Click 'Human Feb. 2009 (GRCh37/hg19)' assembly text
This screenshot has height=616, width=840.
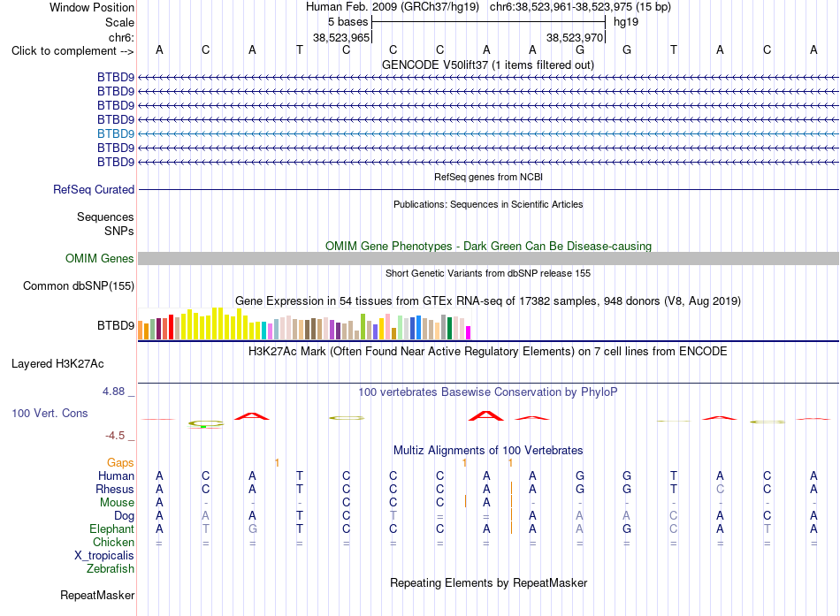[x=392, y=7]
